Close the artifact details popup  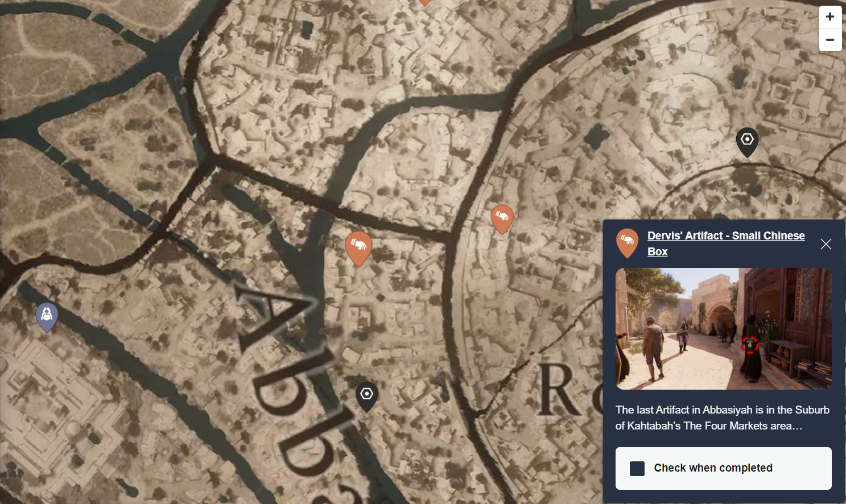pos(826,244)
